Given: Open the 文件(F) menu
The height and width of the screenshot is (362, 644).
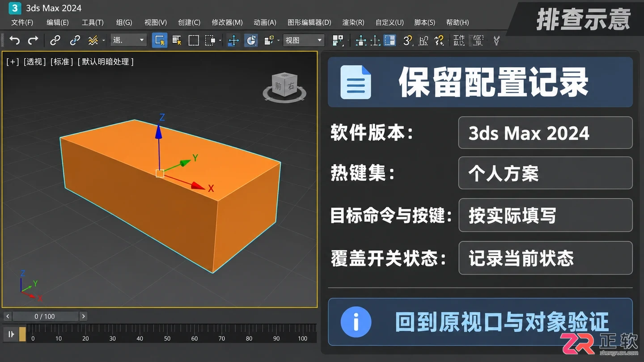Looking at the screenshot, I should 22,22.
